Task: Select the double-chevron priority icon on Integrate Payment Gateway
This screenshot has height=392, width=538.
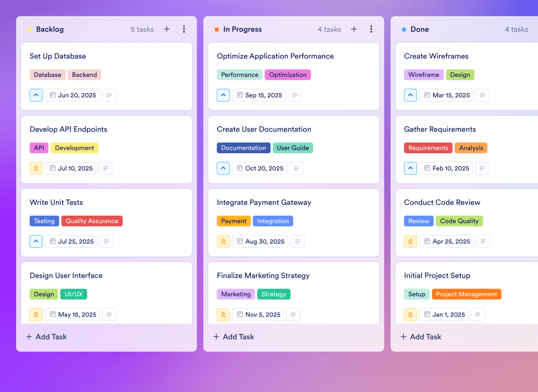Action: click(223, 241)
